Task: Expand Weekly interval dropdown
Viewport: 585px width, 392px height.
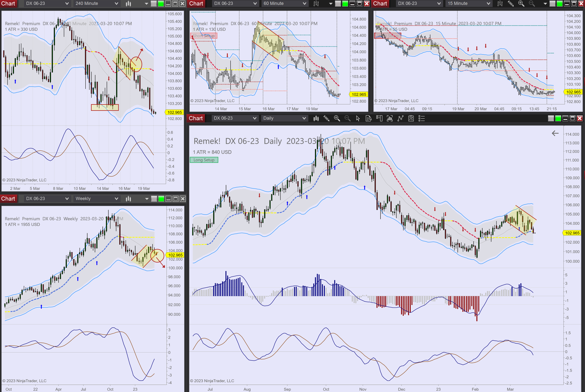Action: [97, 199]
